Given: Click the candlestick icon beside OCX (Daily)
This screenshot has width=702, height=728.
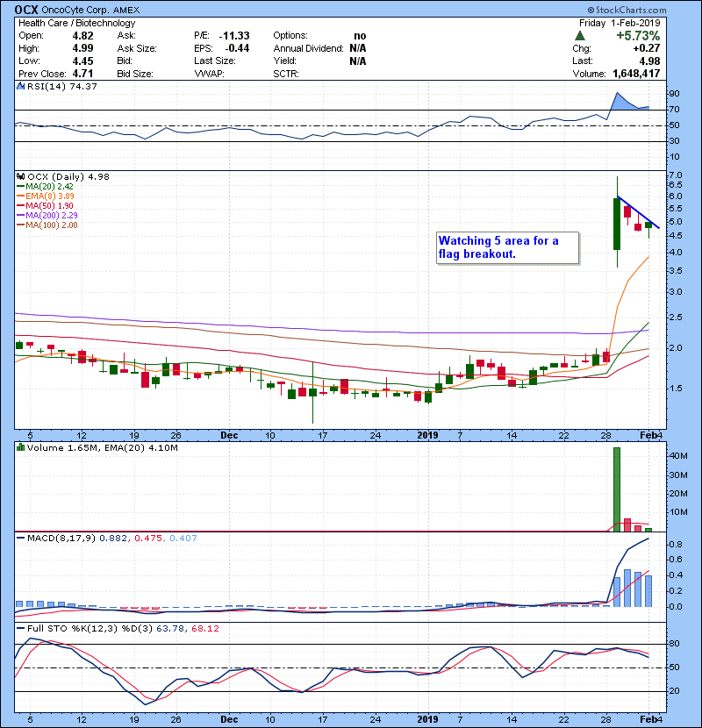Looking at the screenshot, I should point(20,176).
